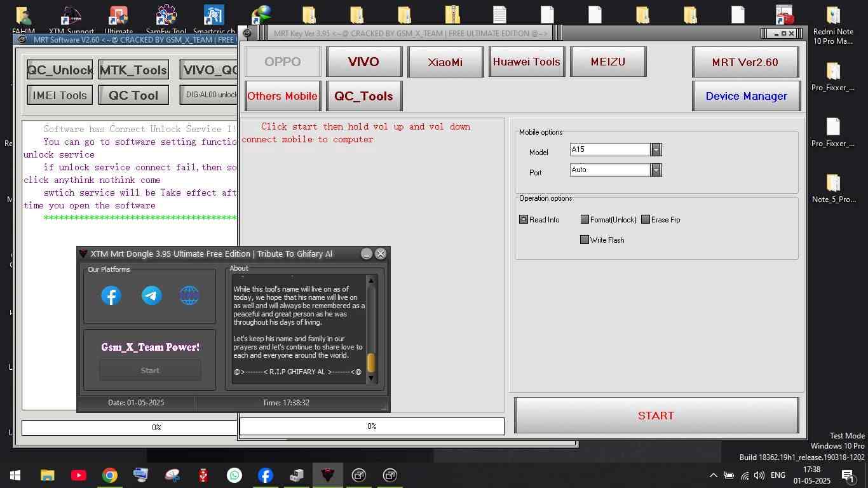Open the website globe icon in XTM dialog
Screen dimensions: 868x488
coord(189,295)
